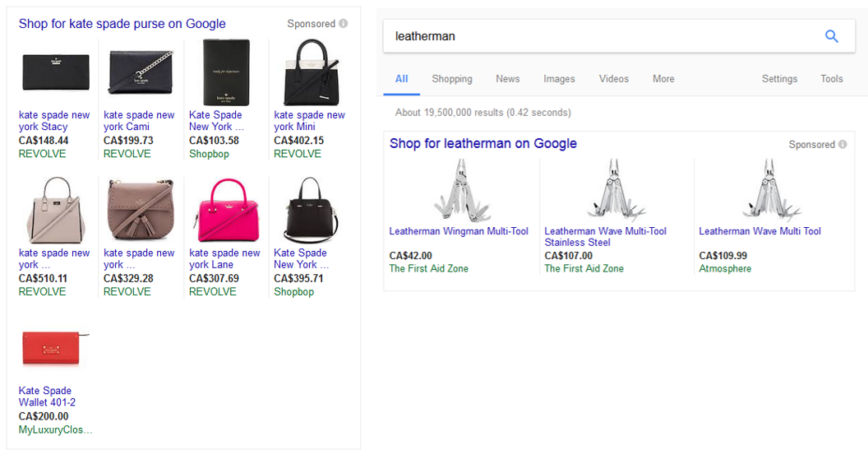Open Leatherman Wingman Multi-Tool link
868x455 pixels.
(x=459, y=231)
